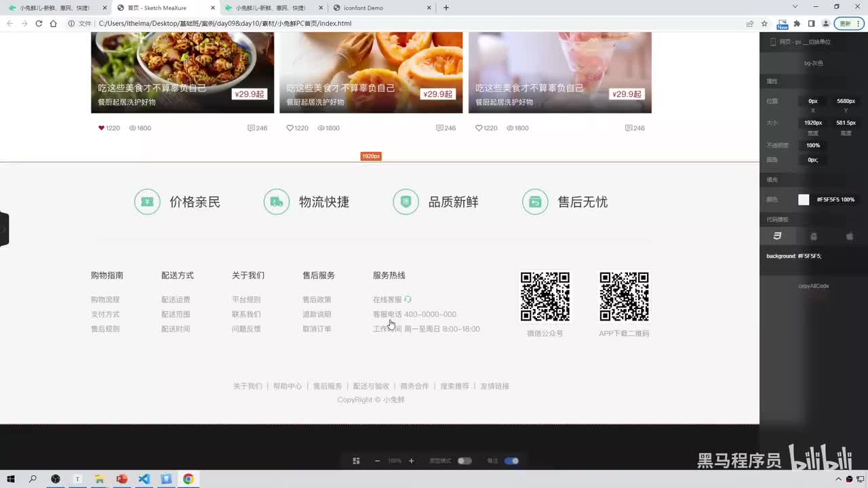This screenshot has height=488, width=868.
Task: Open a new Chrome tab
Action: click(x=446, y=8)
